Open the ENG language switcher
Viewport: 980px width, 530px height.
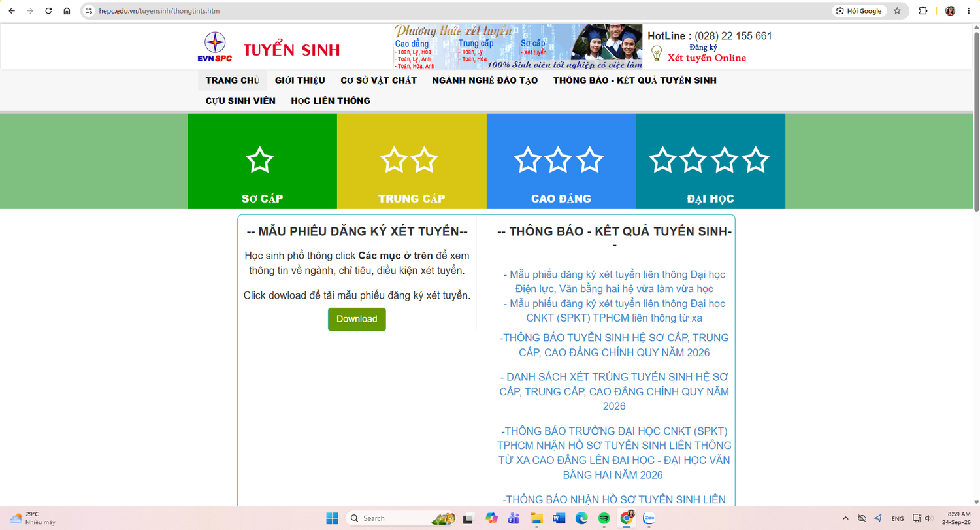coord(898,518)
